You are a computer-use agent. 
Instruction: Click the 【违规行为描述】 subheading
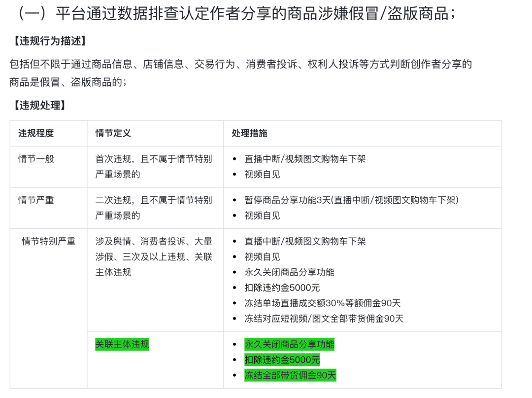pyautogui.click(x=48, y=41)
